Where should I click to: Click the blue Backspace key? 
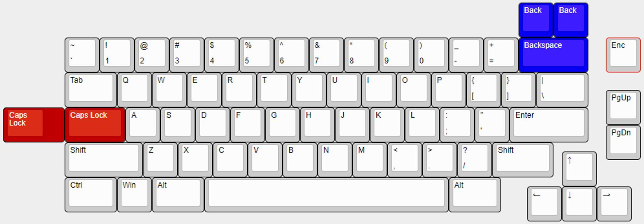[x=553, y=55]
